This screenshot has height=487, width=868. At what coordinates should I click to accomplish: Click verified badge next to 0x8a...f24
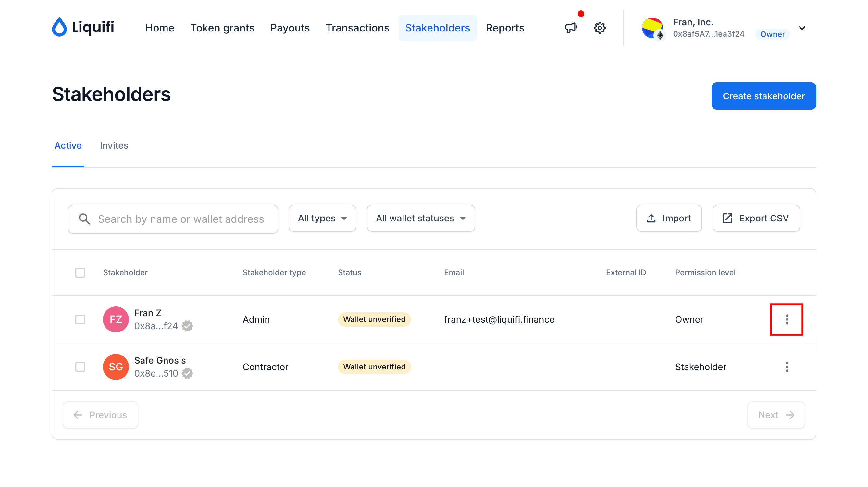coord(187,326)
